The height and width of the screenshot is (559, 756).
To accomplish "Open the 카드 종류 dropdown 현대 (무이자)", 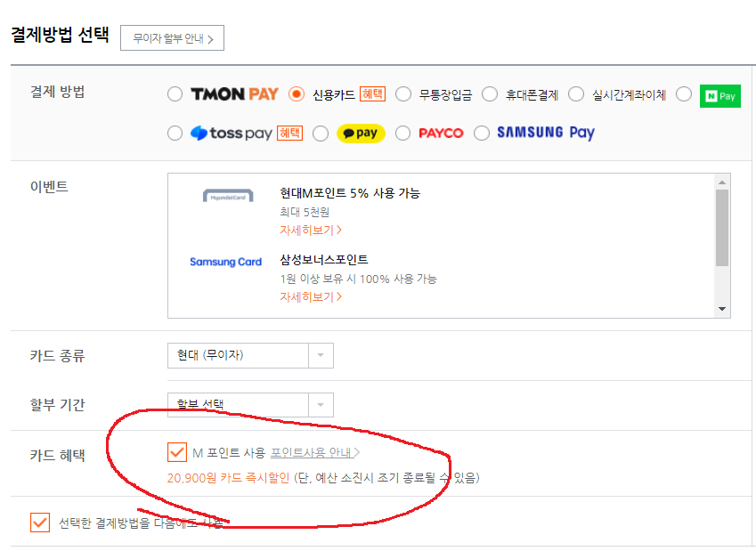I will pos(250,356).
